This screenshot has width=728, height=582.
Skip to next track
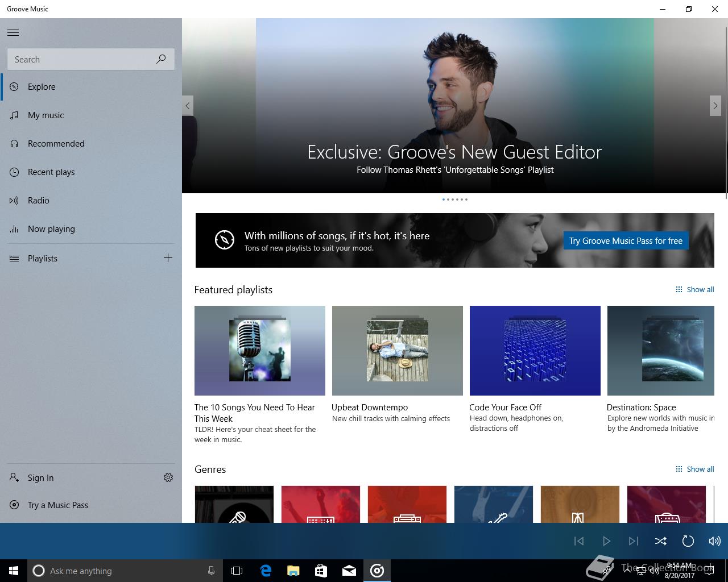click(634, 541)
